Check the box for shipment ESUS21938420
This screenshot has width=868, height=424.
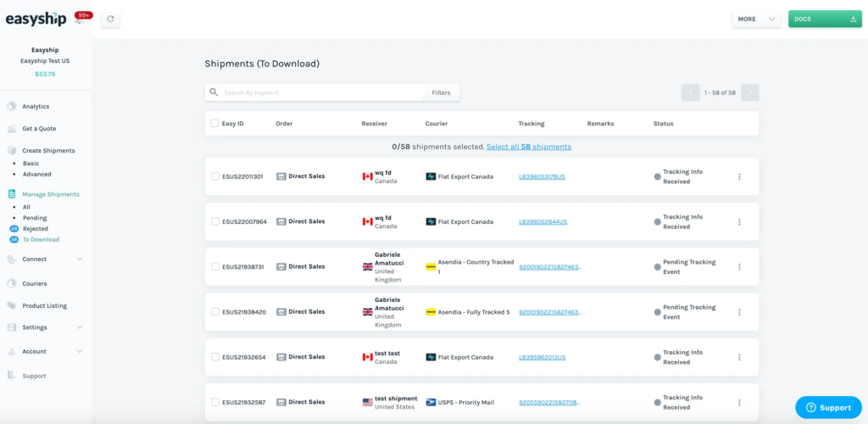point(215,312)
